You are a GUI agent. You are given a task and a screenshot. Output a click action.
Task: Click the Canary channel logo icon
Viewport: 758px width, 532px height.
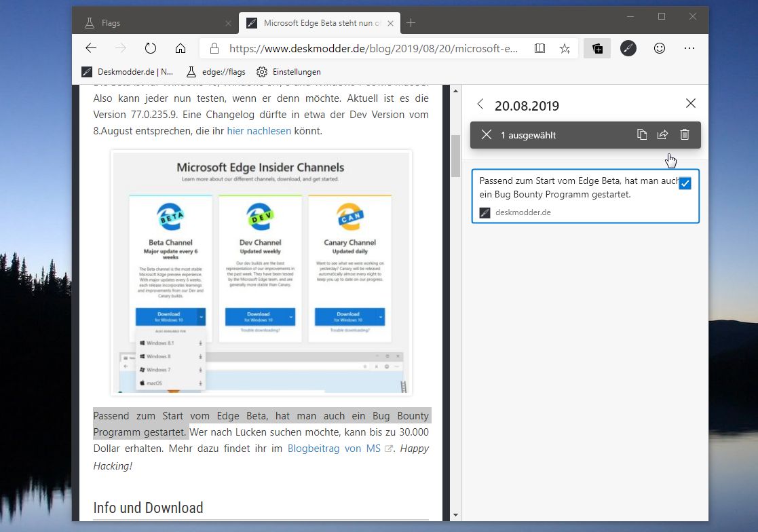350,217
